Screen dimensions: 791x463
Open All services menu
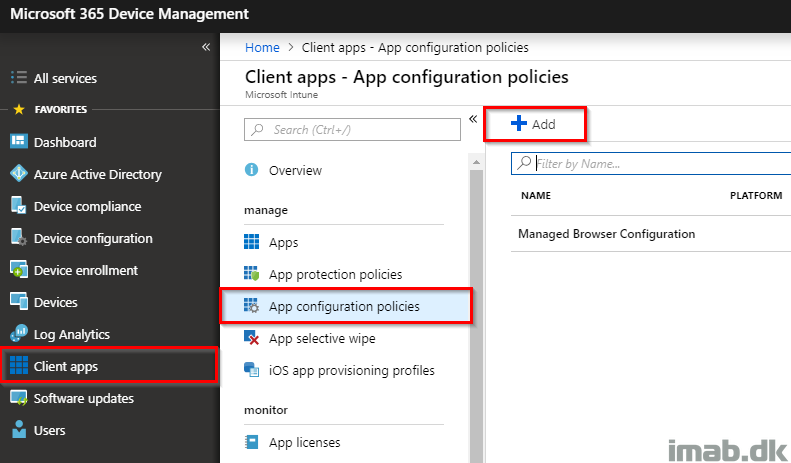click(54, 78)
